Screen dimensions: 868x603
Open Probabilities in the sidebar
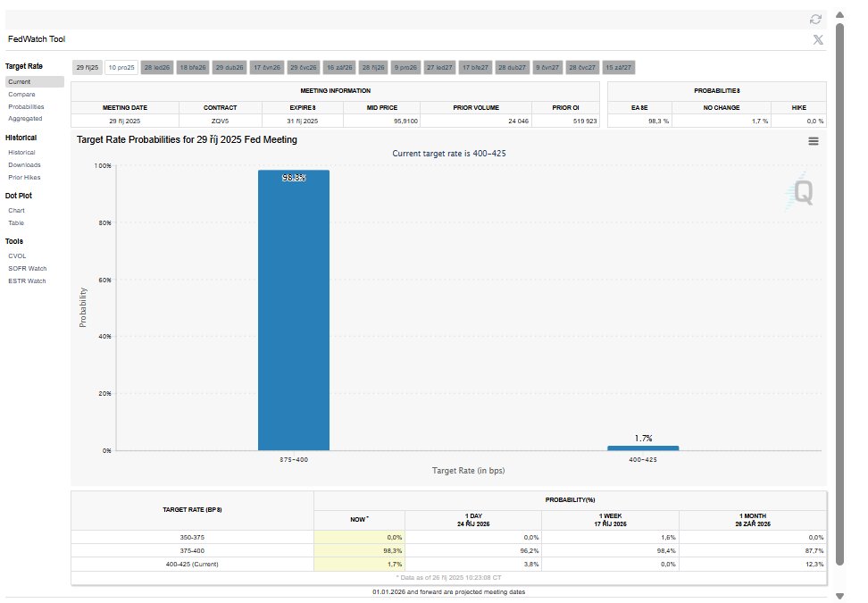click(26, 106)
